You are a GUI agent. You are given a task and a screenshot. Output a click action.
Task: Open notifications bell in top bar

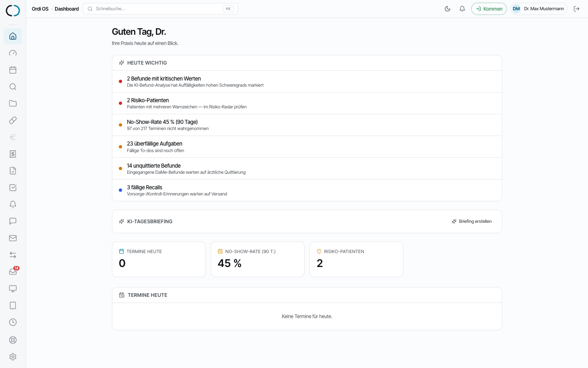[x=462, y=9]
